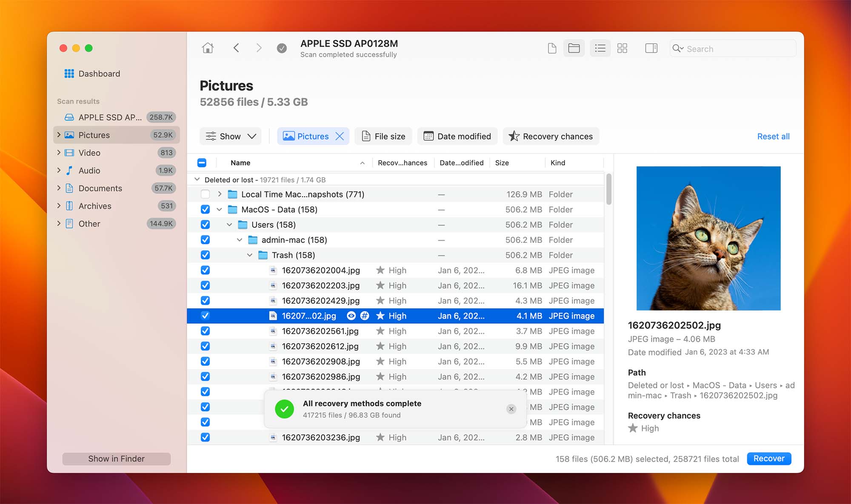This screenshot has height=504, width=851.
Task: Dismiss the recovery complete notification
Action: pos(511,409)
